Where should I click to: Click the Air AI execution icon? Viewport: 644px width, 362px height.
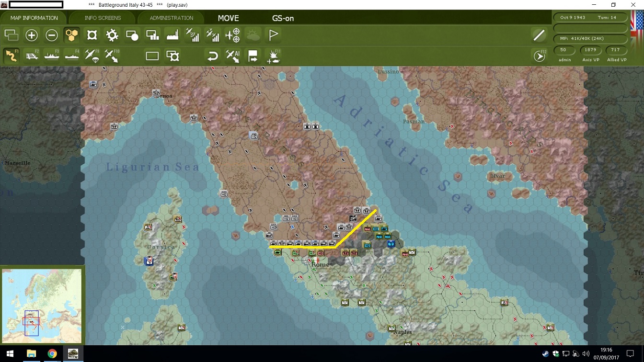tap(232, 56)
